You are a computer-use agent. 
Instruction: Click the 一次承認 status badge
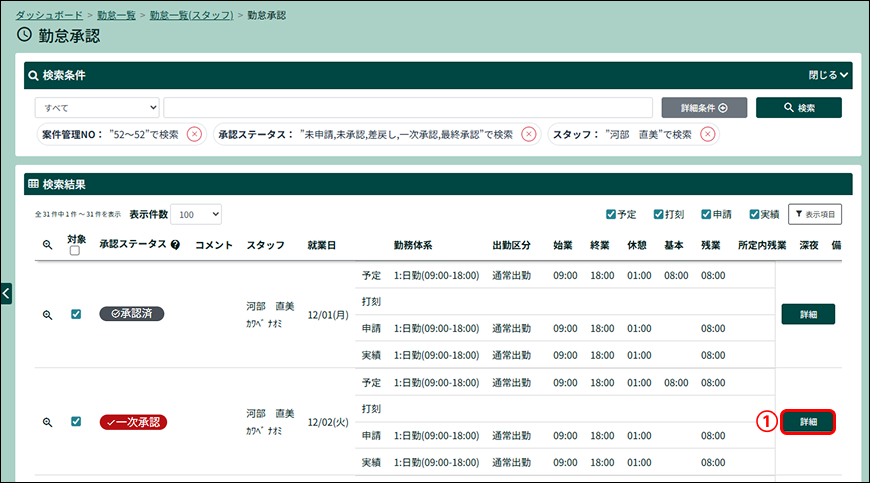point(133,422)
